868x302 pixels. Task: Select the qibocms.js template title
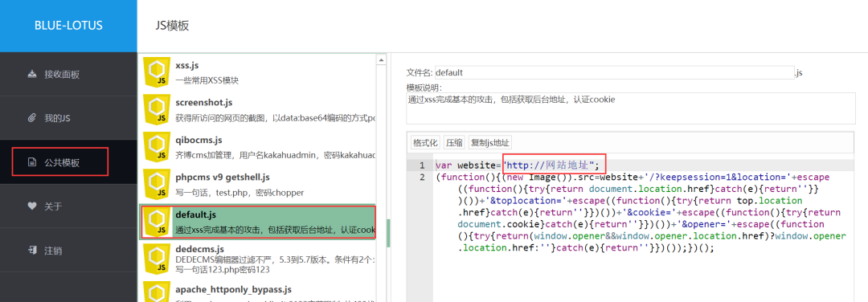click(x=199, y=140)
